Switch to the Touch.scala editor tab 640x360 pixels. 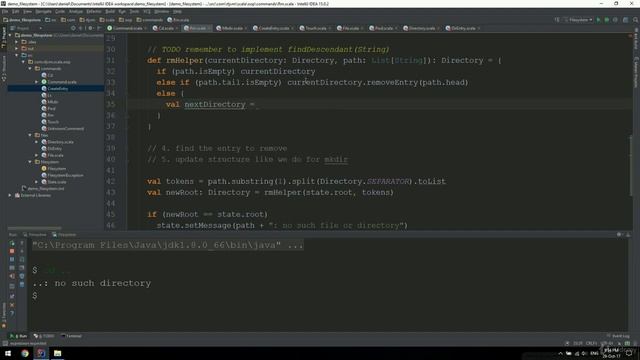(x=315, y=28)
